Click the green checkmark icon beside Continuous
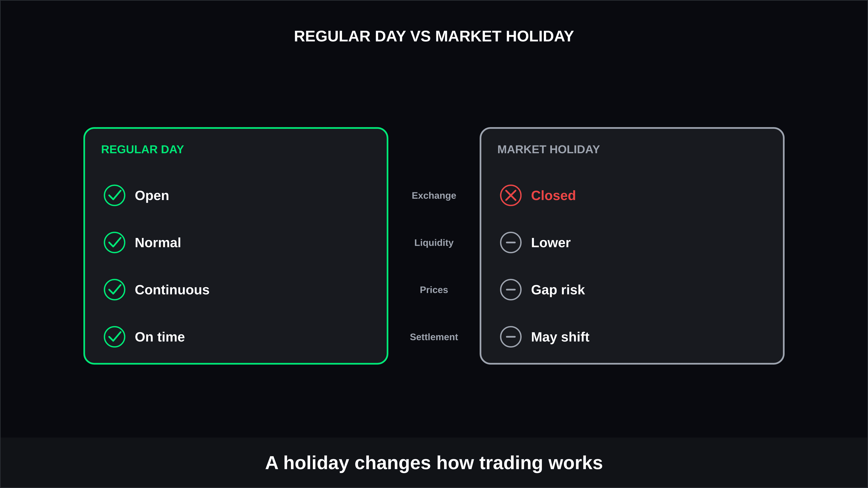Image resolution: width=868 pixels, height=488 pixels. tap(115, 290)
